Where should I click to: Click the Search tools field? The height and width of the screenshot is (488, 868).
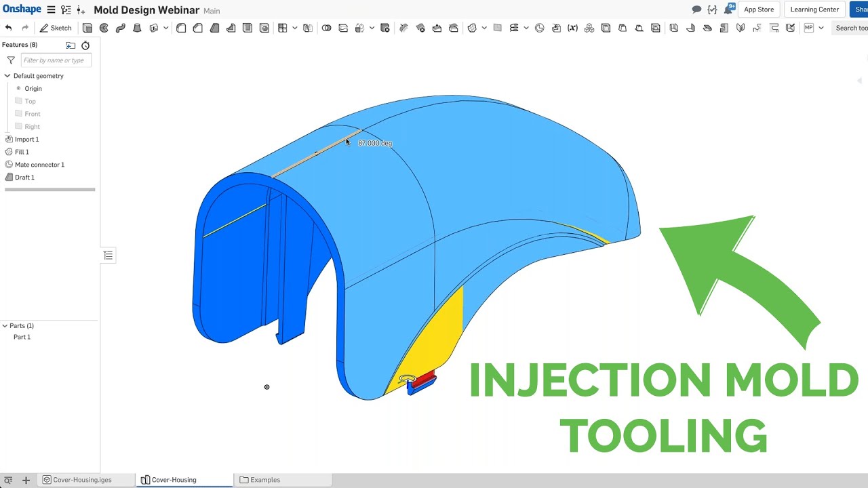pos(850,28)
